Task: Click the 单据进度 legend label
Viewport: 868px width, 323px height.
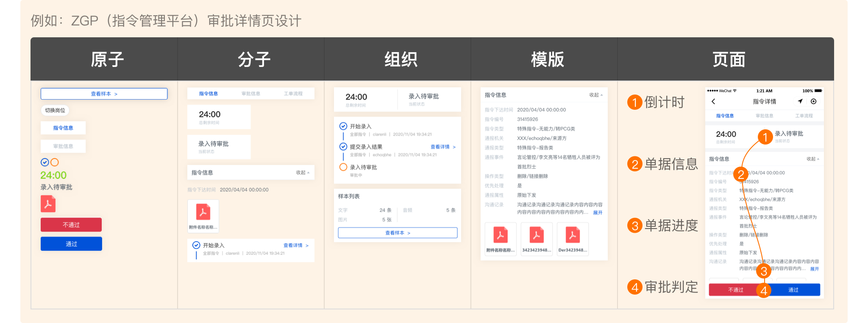Action: coord(671,226)
